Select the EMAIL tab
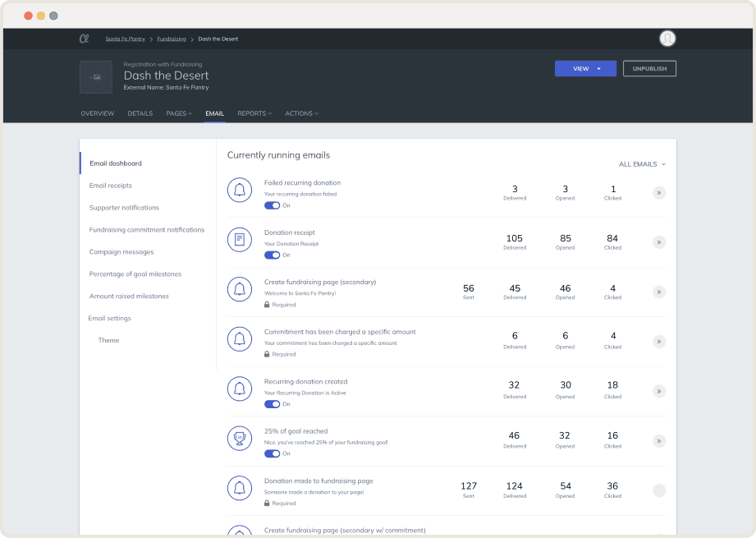 (214, 113)
